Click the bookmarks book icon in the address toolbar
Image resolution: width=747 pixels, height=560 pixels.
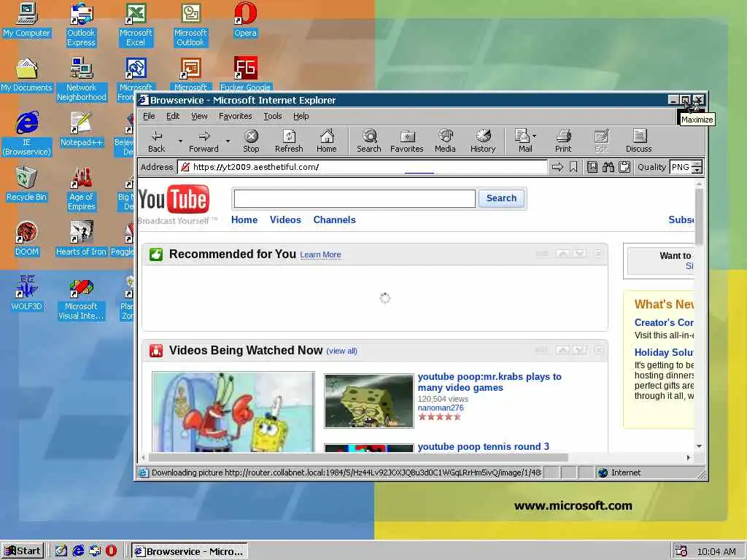pos(592,167)
